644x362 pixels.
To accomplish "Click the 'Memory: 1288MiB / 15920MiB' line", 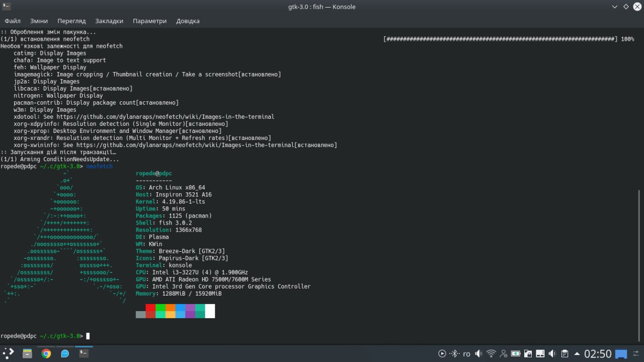I will click(x=179, y=293).
